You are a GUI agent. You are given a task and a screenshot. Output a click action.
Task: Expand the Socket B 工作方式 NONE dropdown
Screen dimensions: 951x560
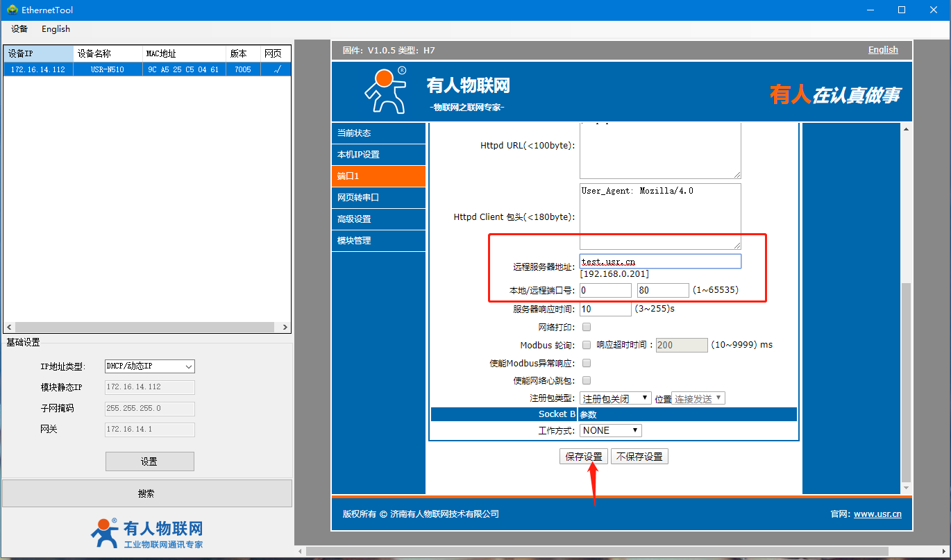point(611,430)
